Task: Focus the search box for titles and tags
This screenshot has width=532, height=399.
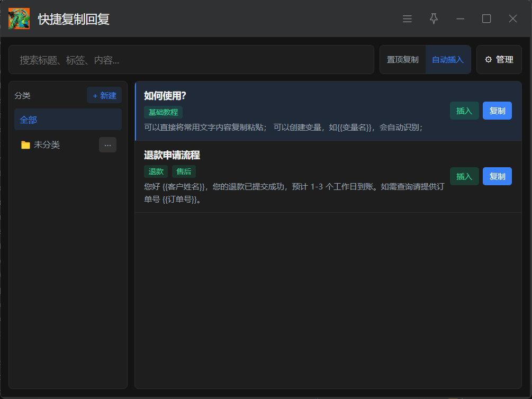Action: [x=191, y=60]
